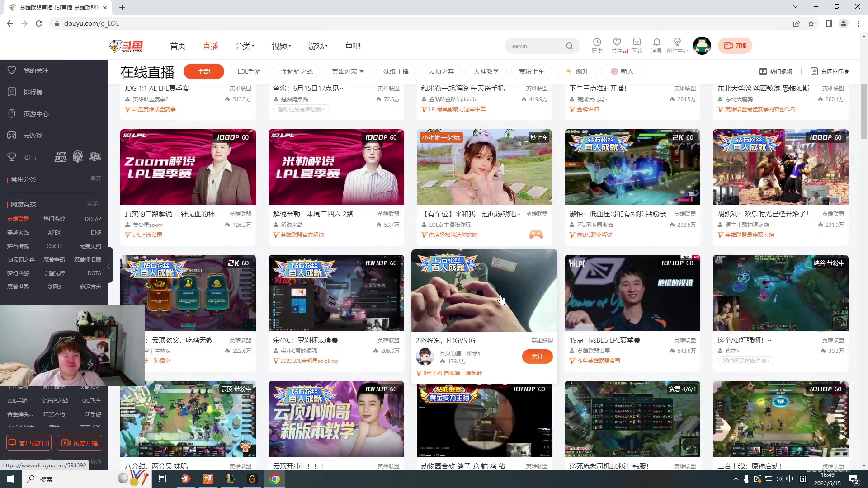The width and height of the screenshot is (868, 488).
Task: Expand the 游戏 dropdown in top navigation
Action: 318,46
